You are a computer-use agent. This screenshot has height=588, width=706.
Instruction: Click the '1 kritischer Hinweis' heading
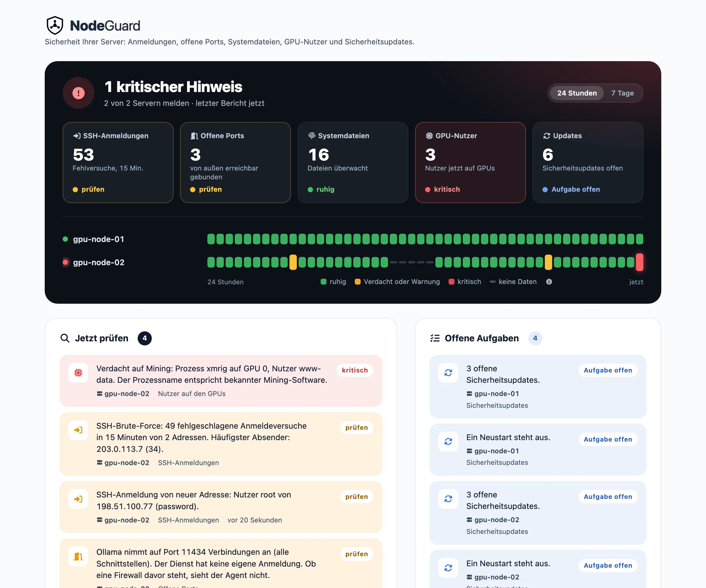point(174,87)
